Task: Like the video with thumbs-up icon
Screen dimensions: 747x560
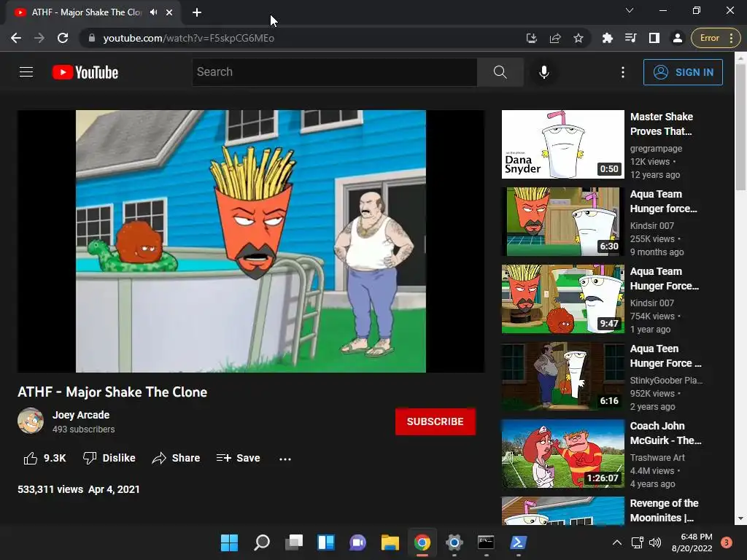Action: pyautogui.click(x=31, y=458)
